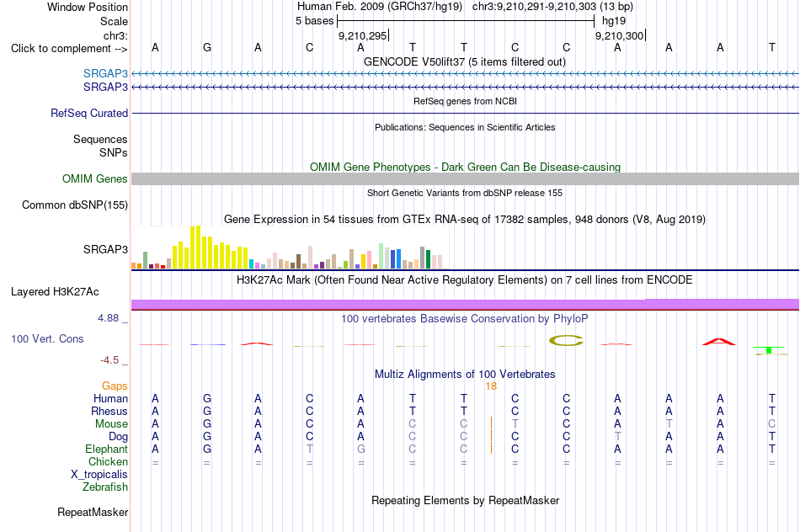Click the Mouse species label
Screen dimensions: 800x532
pos(111,424)
